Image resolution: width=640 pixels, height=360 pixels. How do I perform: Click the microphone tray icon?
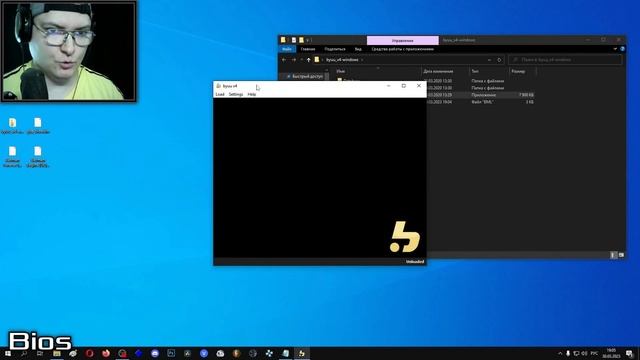(x=568, y=353)
